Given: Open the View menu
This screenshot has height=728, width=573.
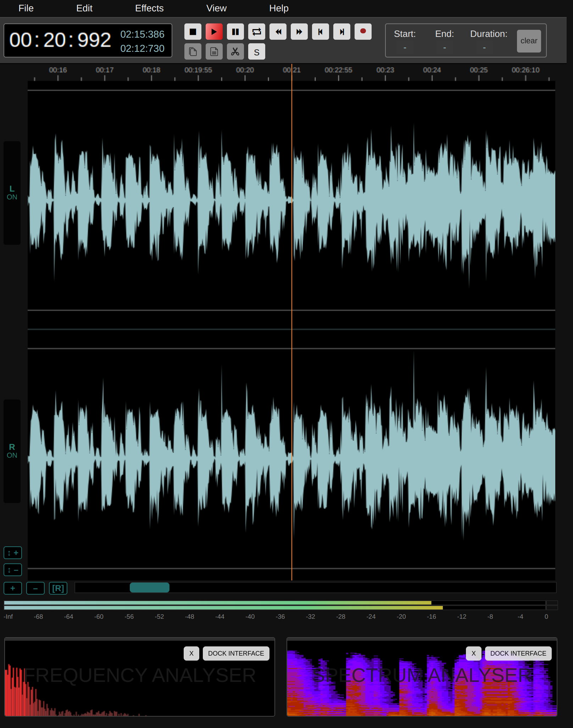Looking at the screenshot, I should [216, 8].
